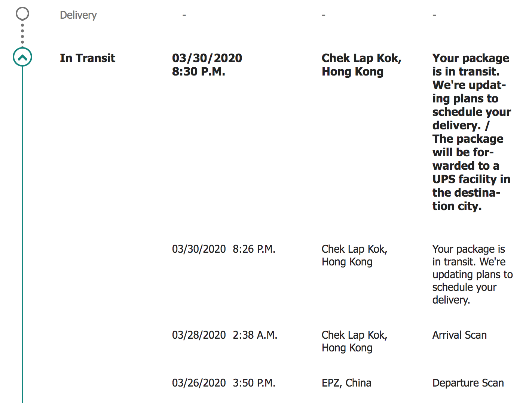Select the In Transit stage heading

[88, 58]
